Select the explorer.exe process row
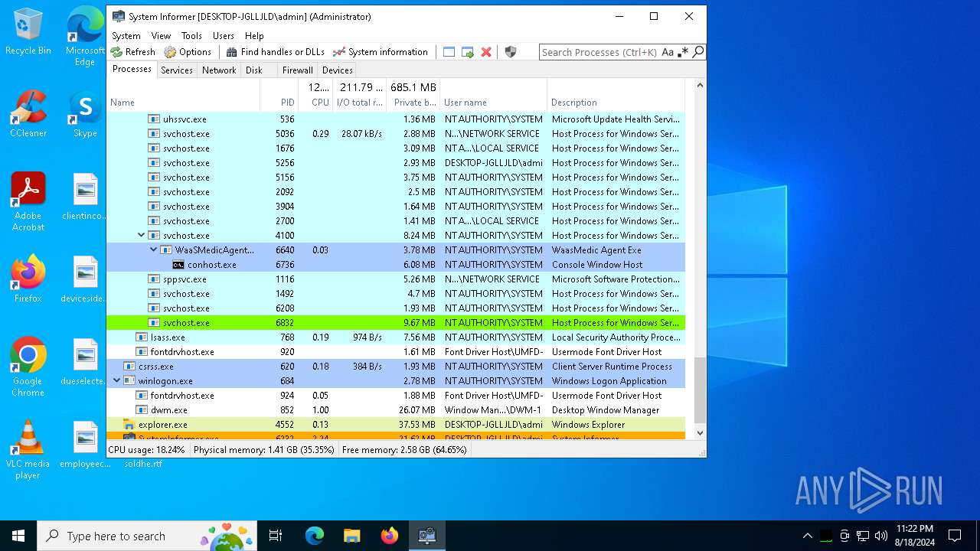 tap(396, 425)
